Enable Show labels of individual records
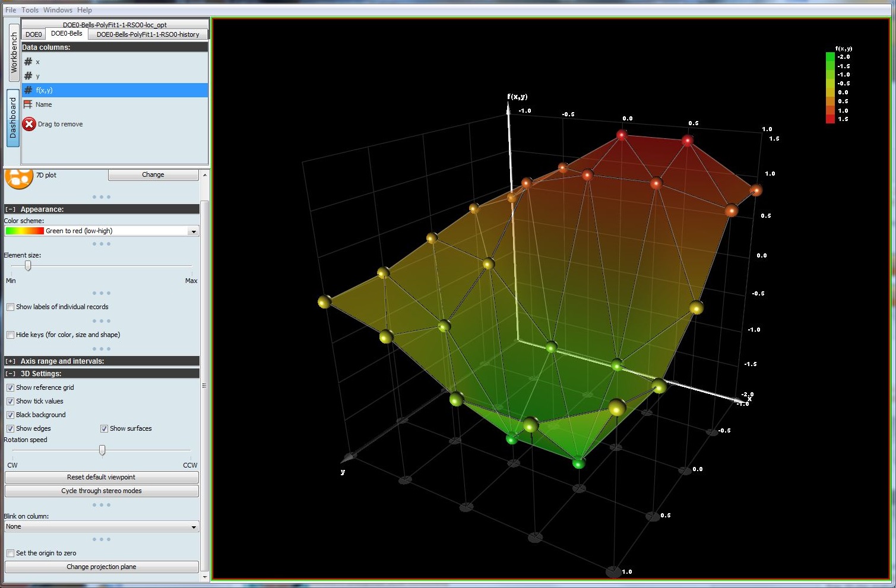The image size is (896, 588). (11, 307)
